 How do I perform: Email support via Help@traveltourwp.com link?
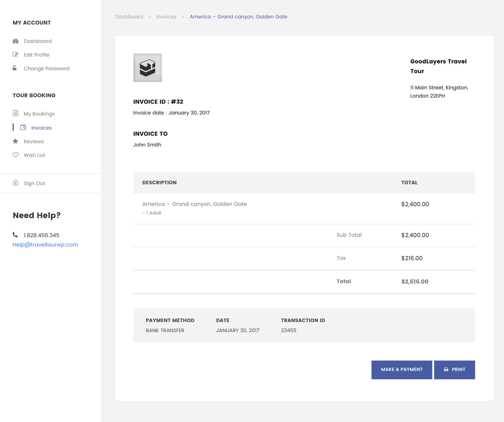coord(45,244)
